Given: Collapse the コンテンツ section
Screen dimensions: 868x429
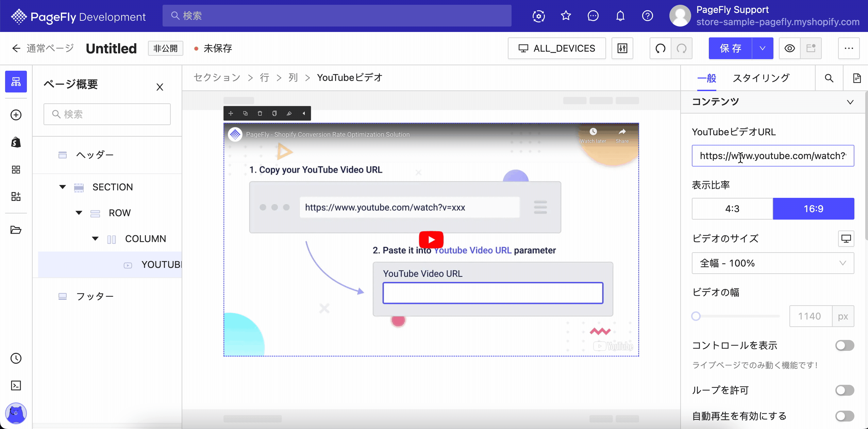Looking at the screenshot, I should click(x=850, y=102).
